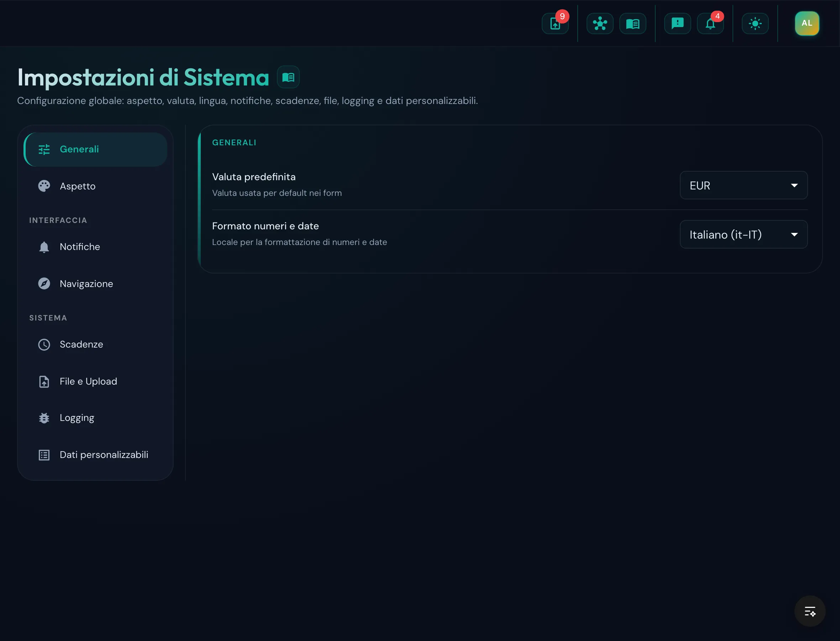
Task: Open the feedback chat bubble icon
Action: tap(677, 24)
